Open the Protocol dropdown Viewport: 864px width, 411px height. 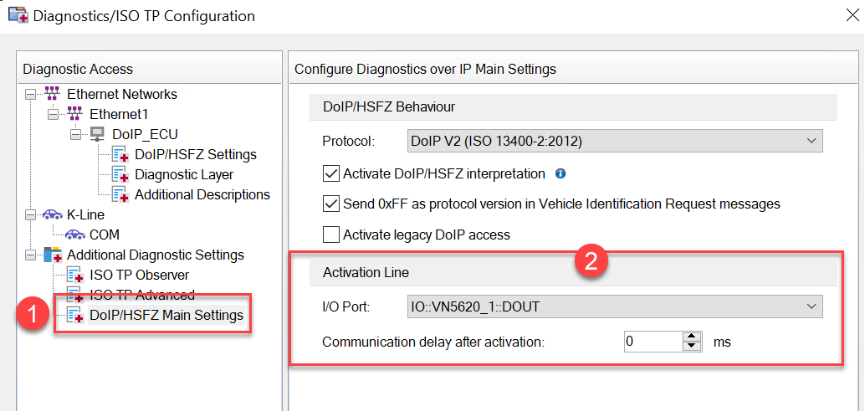point(614,140)
